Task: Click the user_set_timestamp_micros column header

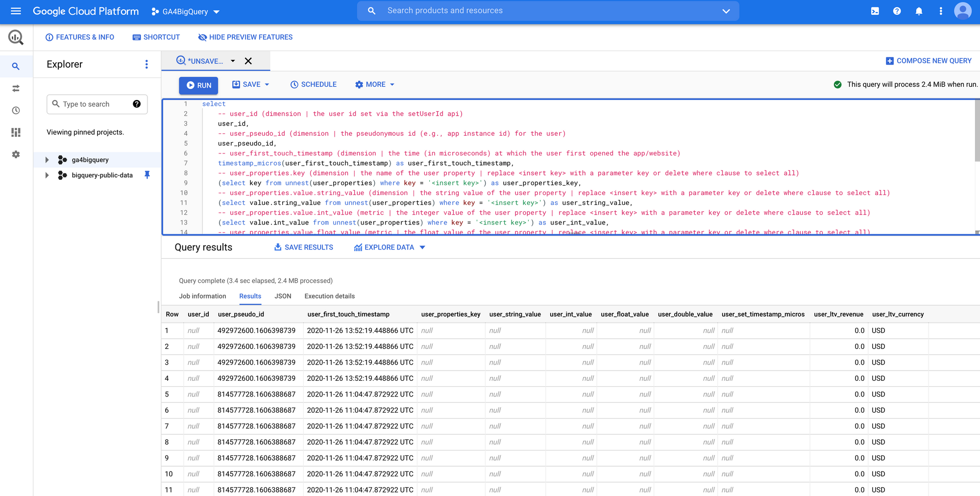Action: [763, 314]
